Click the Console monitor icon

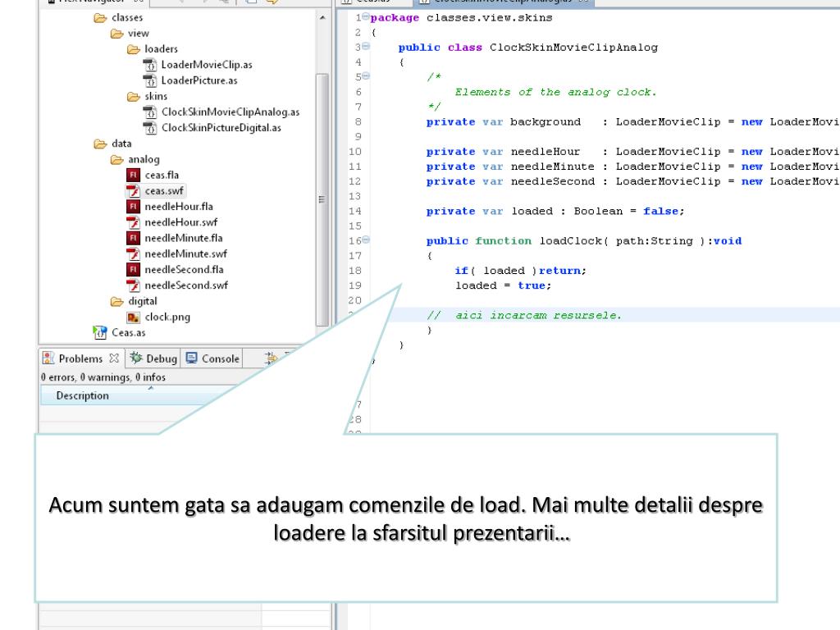[x=192, y=358]
